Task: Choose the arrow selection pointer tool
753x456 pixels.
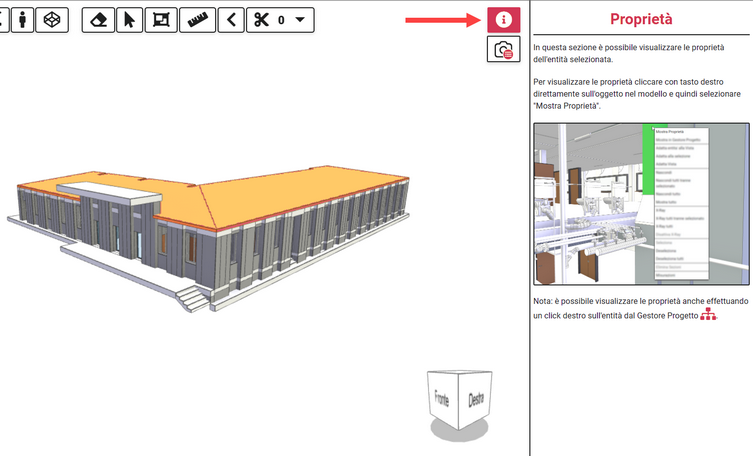Action: [130, 20]
